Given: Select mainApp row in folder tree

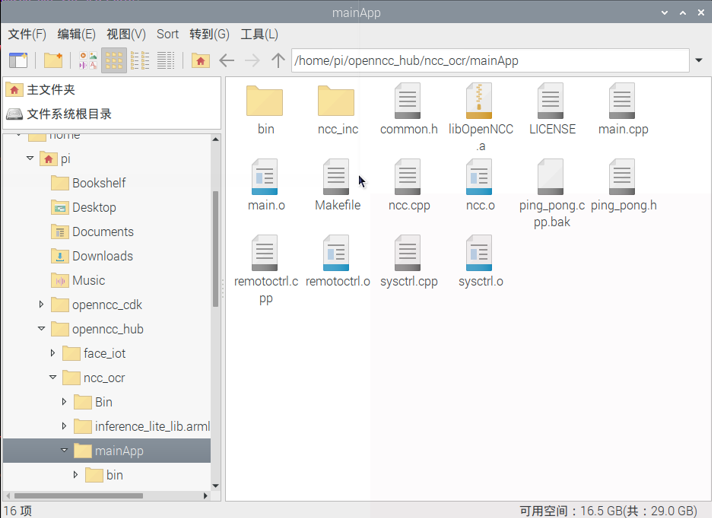Looking at the screenshot, I should (x=107, y=451).
